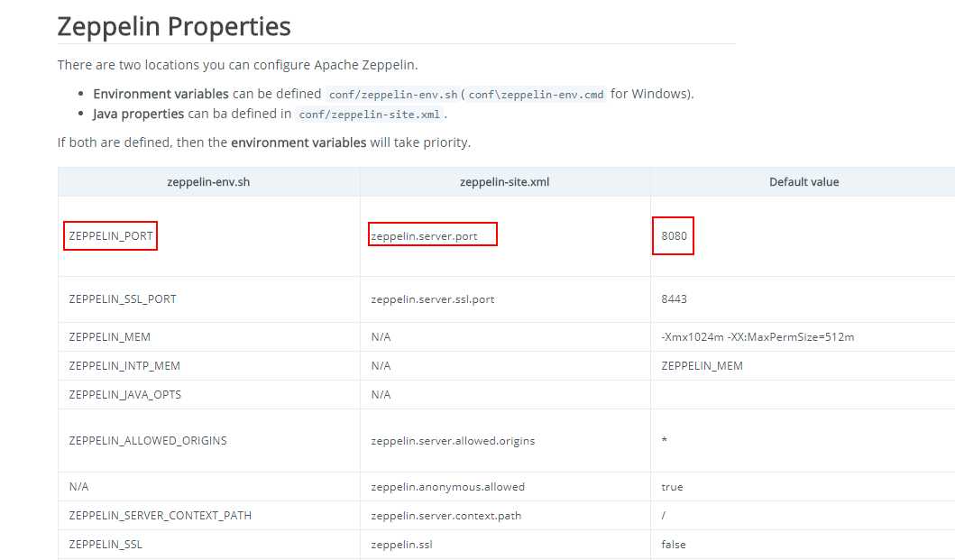
Task: Click the Zeppelin Properties heading
Action: [174, 27]
